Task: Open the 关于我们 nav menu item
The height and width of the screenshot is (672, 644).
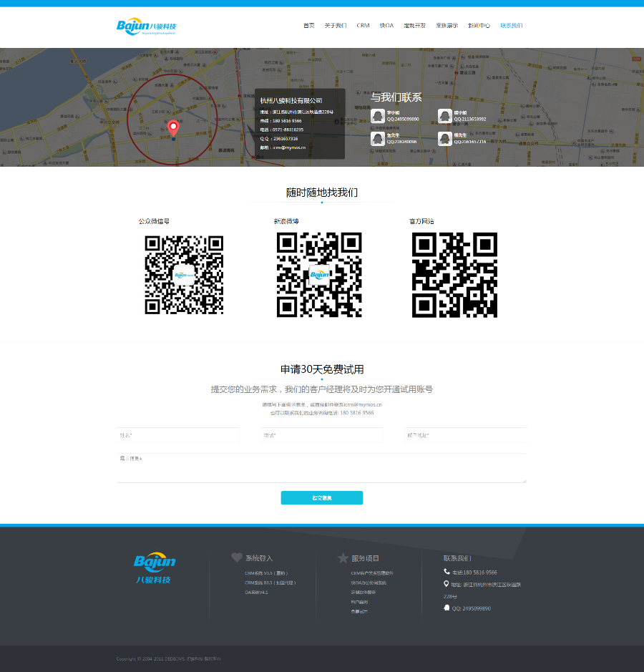Action: tap(336, 25)
